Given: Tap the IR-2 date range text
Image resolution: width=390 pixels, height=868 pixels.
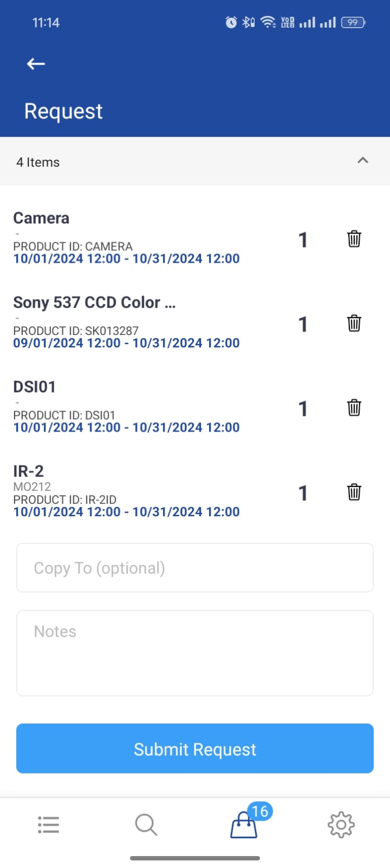Looking at the screenshot, I should pyautogui.click(x=127, y=512).
